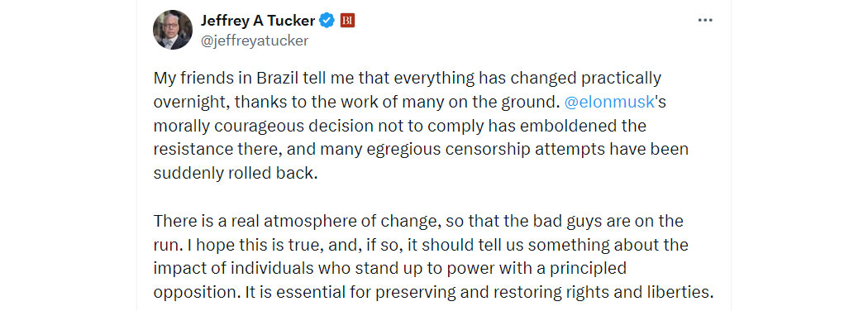The image size is (868, 311).
Task: Click the line starting 'My friends in'
Action: [x=408, y=79]
